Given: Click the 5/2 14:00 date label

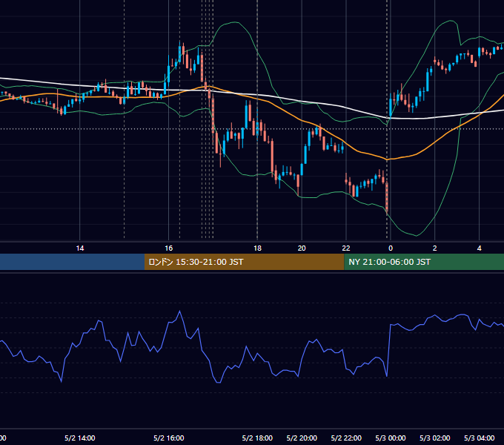Looking at the screenshot, I should click(x=80, y=438).
